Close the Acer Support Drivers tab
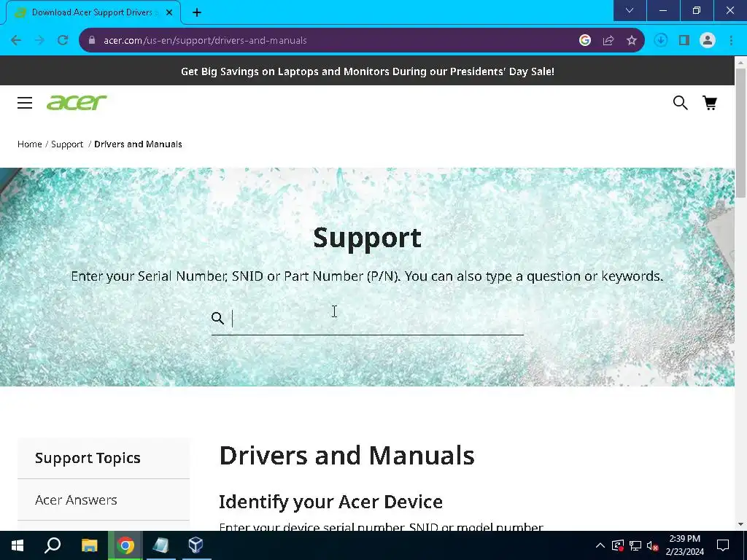 point(169,12)
